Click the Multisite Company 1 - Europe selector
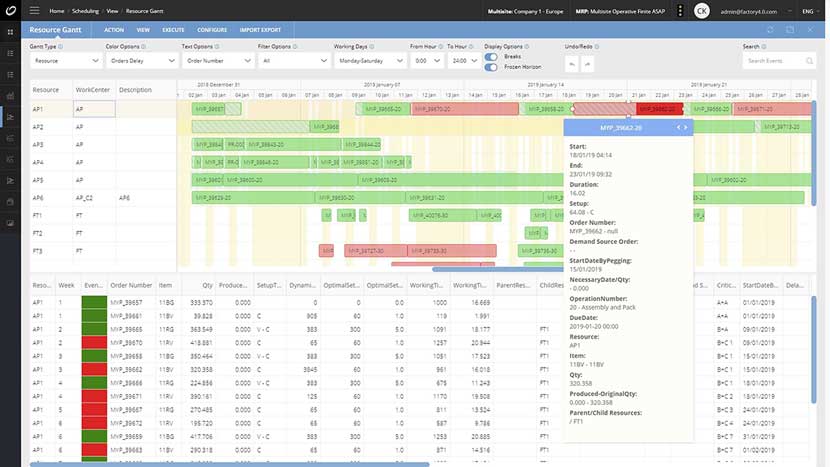Viewport: 830px width, 467px height. pos(525,11)
